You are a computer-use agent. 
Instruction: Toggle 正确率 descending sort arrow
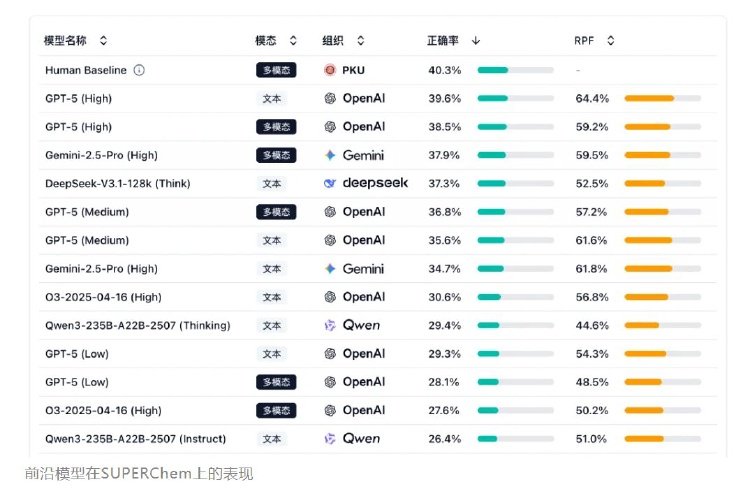[475, 41]
